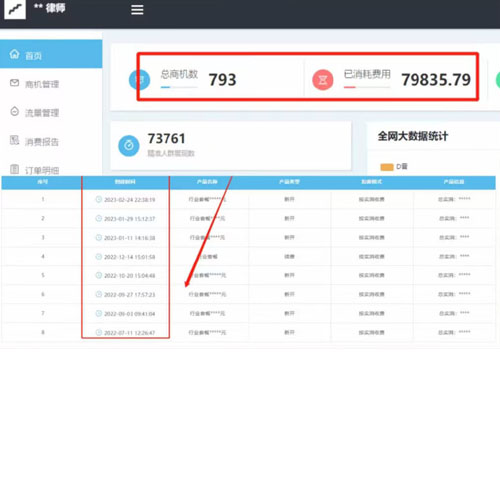The image size is (500, 500).
Task: Click the list icon beside 订单明细
Action: click(x=14, y=169)
